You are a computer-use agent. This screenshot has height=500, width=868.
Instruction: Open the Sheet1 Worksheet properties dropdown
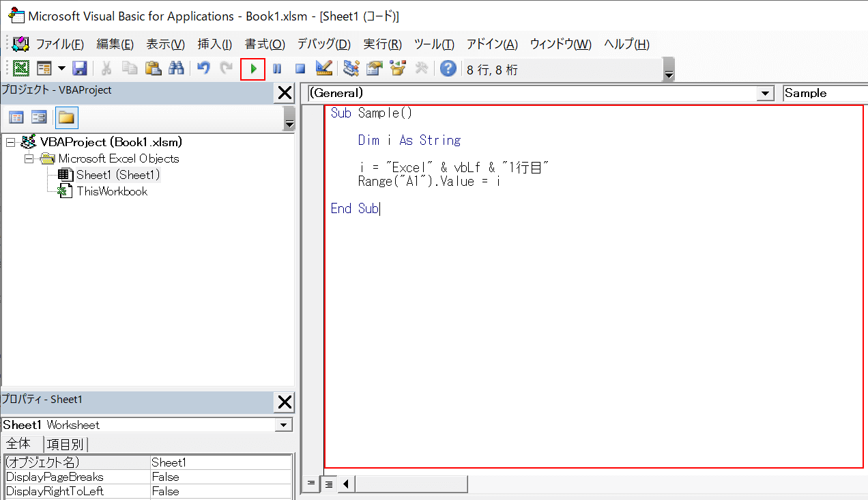[284, 425]
